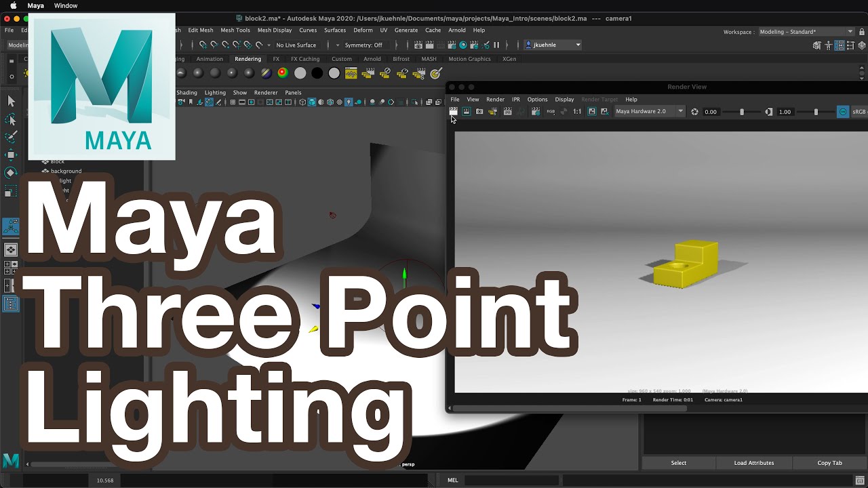Click the black material sphere on the shelf
Image resolution: width=868 pixels, height=488 pixels.
317,73
